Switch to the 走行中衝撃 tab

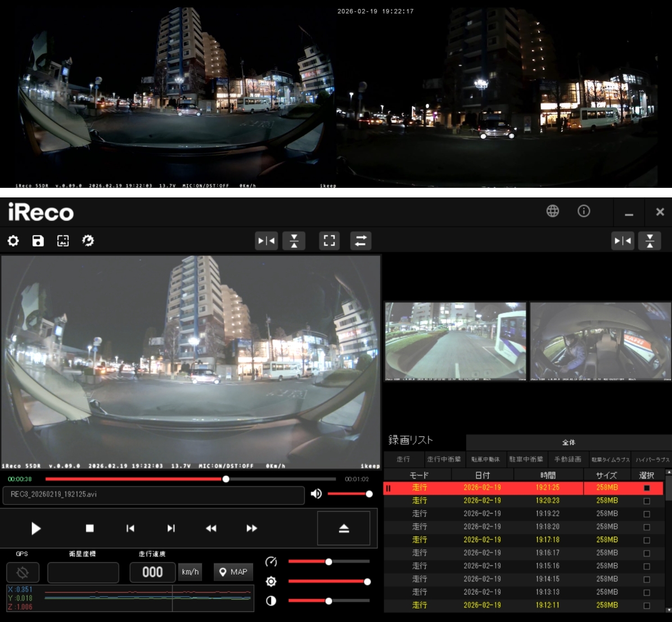(x=444, y=459)
